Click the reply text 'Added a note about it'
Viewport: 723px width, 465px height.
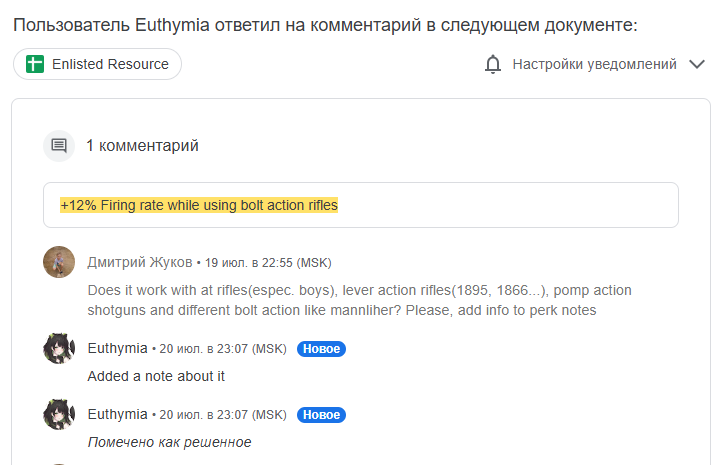[x=156, y=376]
